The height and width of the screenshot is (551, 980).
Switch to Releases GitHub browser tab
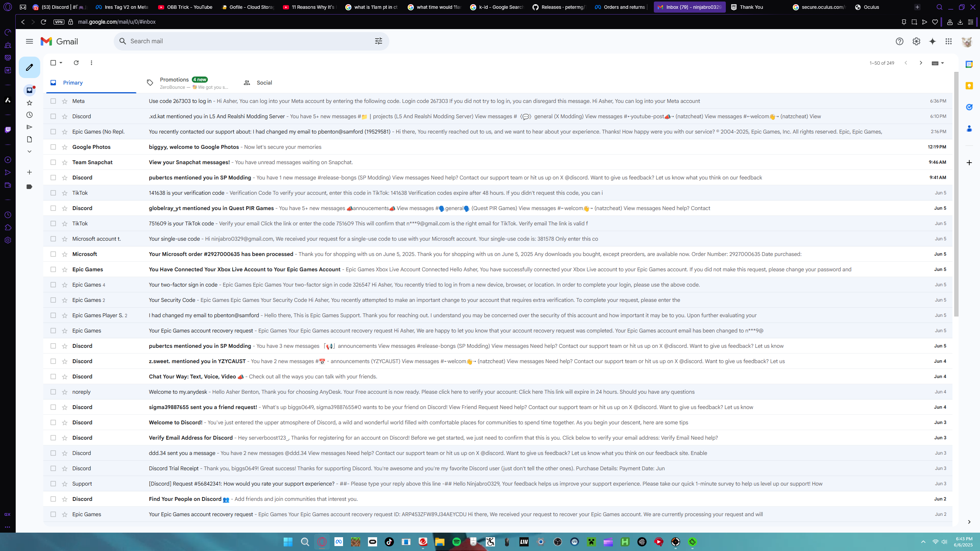point(560,7)
